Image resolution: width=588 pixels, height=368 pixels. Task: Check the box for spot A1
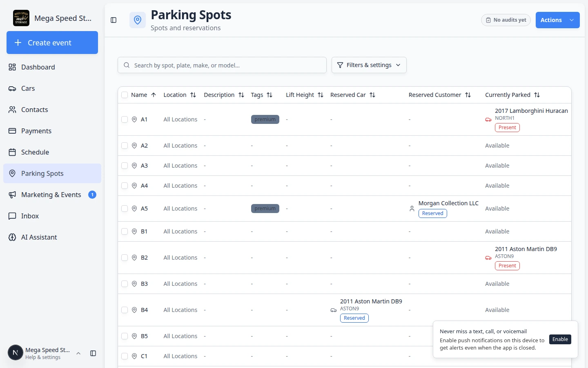tap(125, 119)
